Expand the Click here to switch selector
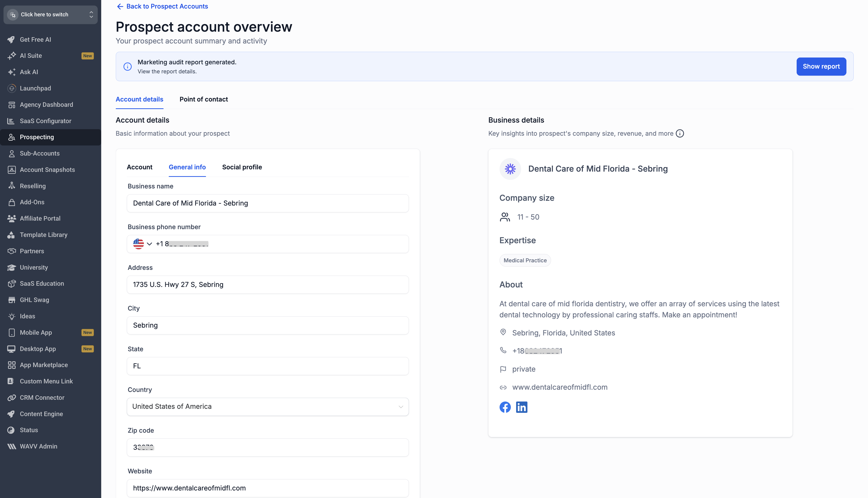868x498 pixels. click(50, 15)
